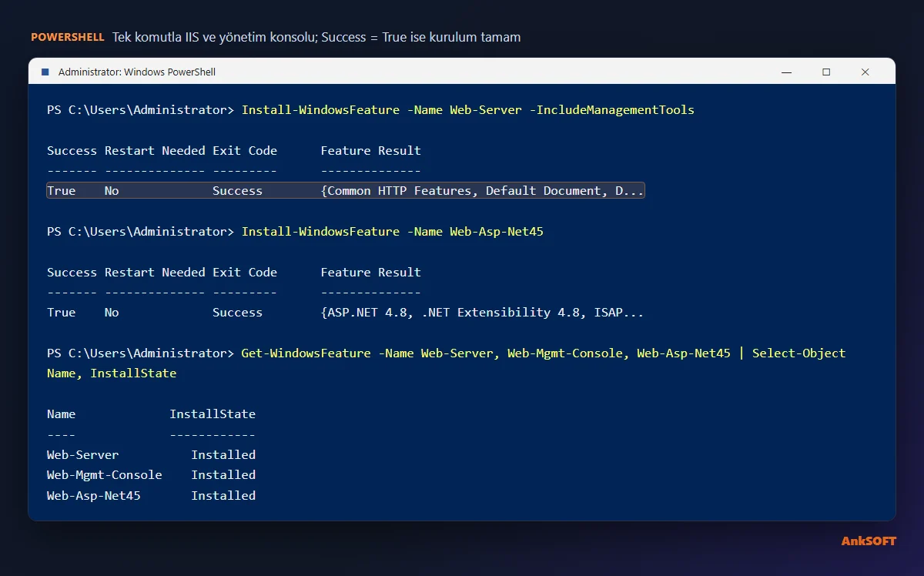The image size is (924, 576).
Task: Click "No" in the Common HTTP Features row
Action: coord(112,191)
